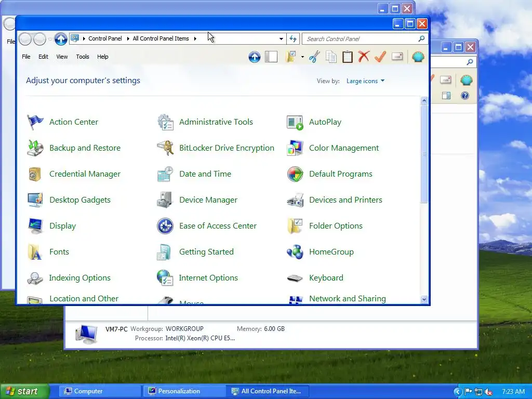Open Device Manager icon
532x399 pixels.
(x=165, y=200)
